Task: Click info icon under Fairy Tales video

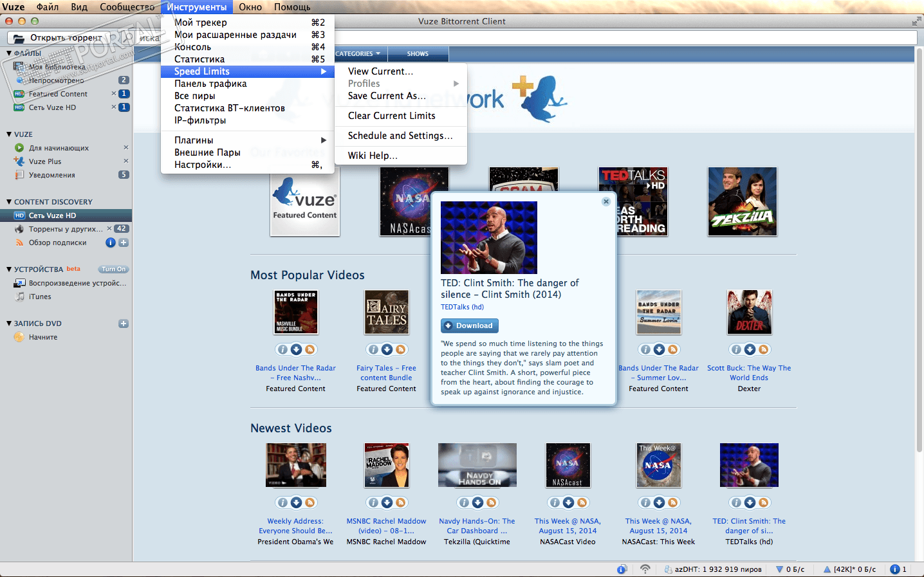Action: (373, 349)
